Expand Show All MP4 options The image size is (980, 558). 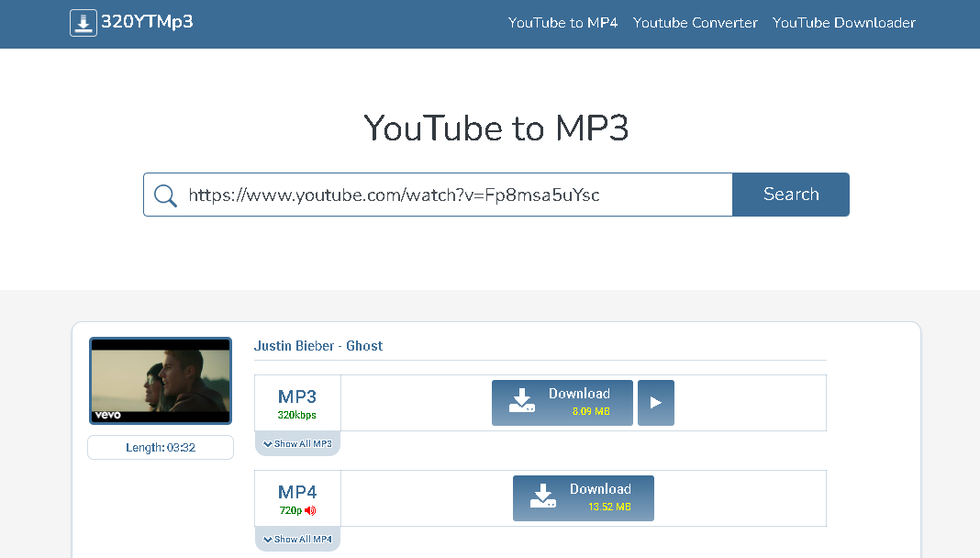click(x=297, y=540)
